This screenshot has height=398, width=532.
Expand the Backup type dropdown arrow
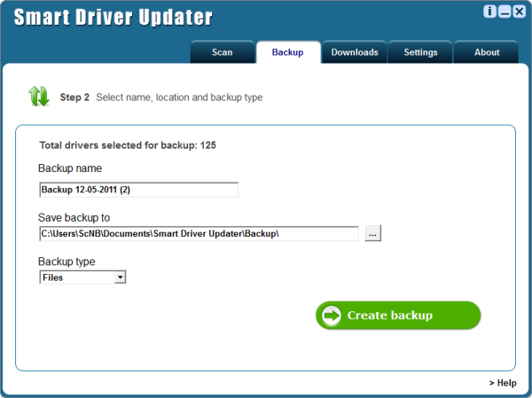[x=120, y=277]
